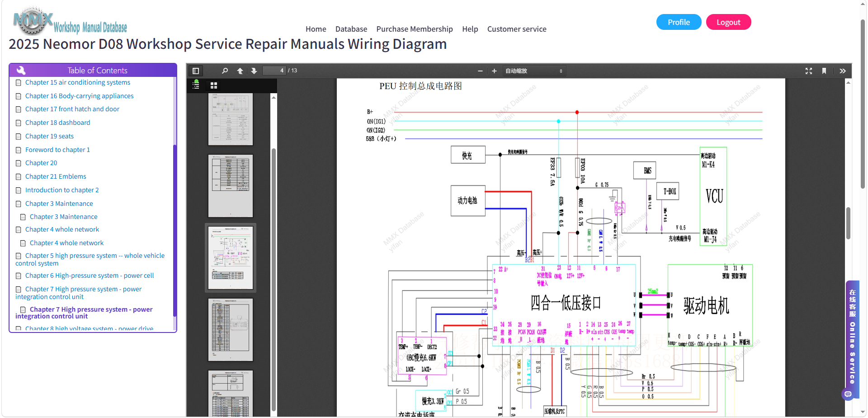Open Chapter 16 Body-carrying appliances
The height and width of the screenshot is (418, 868).
point(80,96)
